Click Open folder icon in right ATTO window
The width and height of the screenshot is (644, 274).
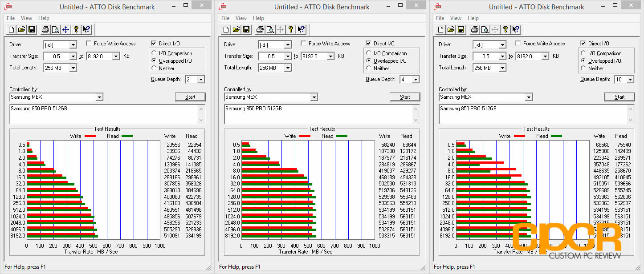click(451, 30)
